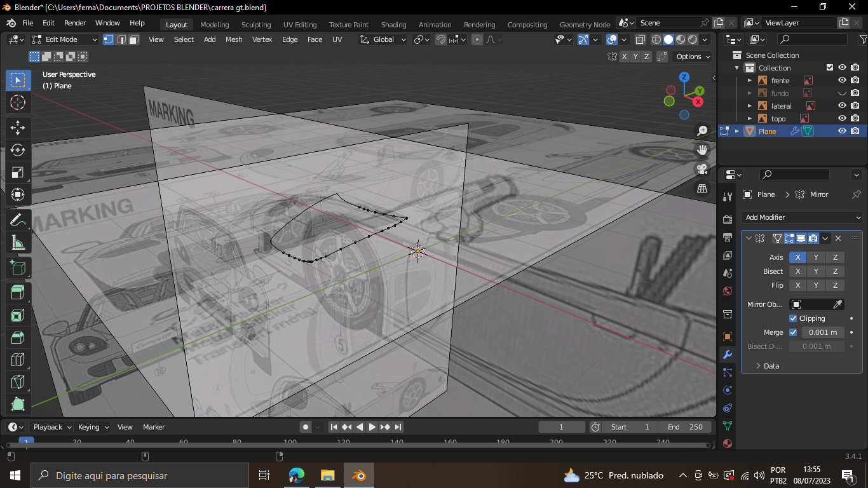This screenshot has width=868, height=488.
Task: Select the Cursor tool in the toolbar
Action: (x=18, y=102)
